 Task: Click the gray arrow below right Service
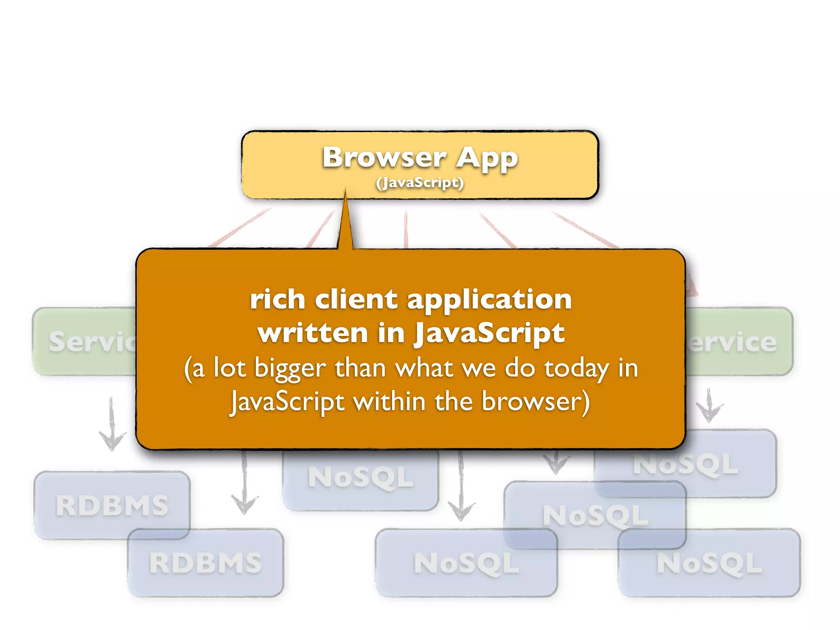pos(709,405)
